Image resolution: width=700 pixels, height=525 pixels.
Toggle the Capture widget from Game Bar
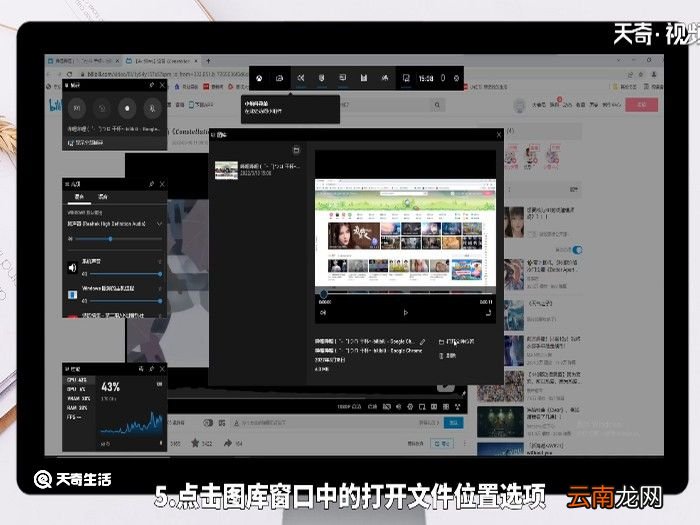[321, 78]
